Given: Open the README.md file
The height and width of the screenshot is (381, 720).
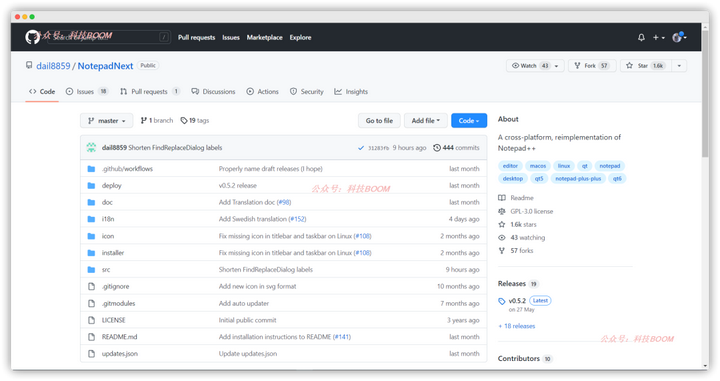Looking at the screenshot, I should [119, 337].
